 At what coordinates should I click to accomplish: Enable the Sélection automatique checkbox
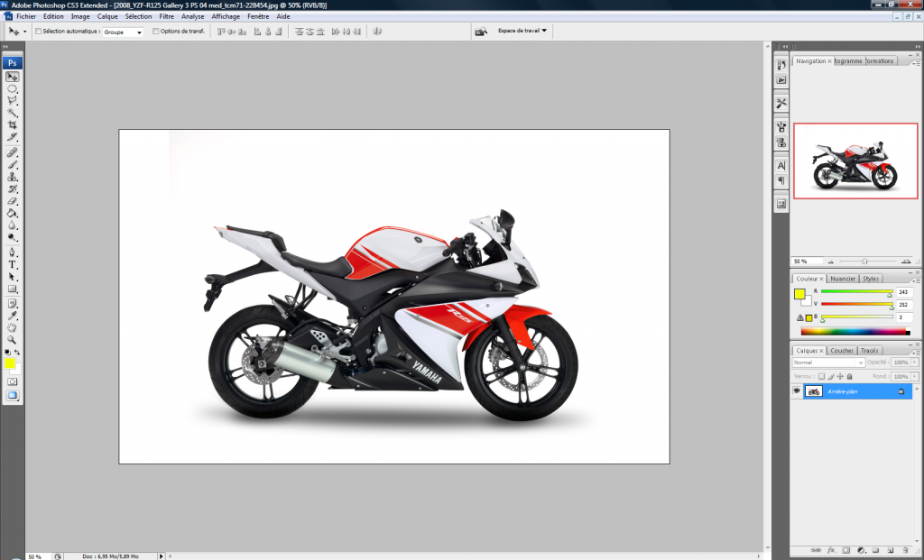point(38,32)
